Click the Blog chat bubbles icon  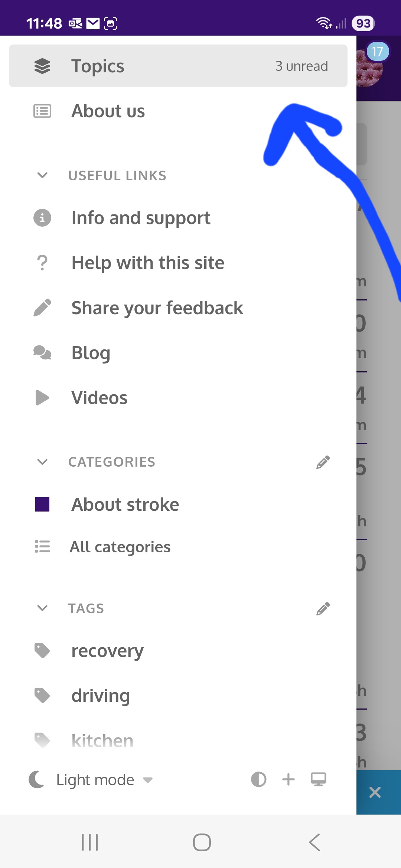pyautogui.click(x=42, y=352)
